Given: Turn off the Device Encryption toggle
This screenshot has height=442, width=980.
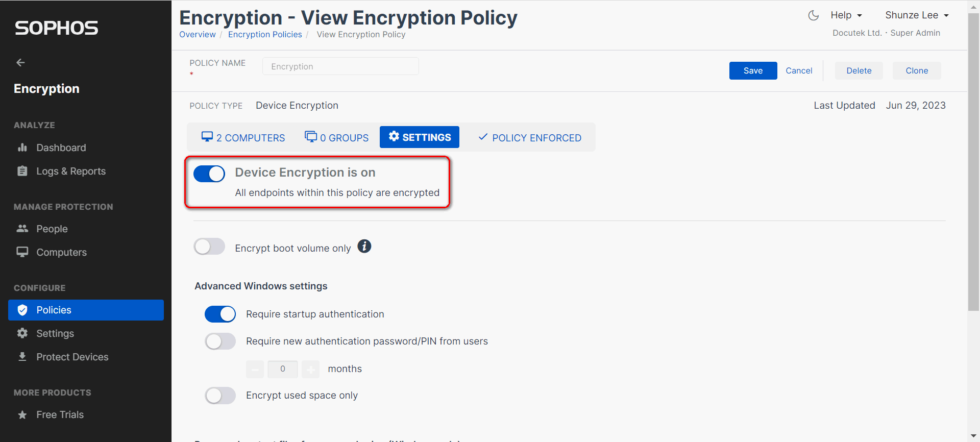Looking at the screenshot, I should click(x=209, y=174).
